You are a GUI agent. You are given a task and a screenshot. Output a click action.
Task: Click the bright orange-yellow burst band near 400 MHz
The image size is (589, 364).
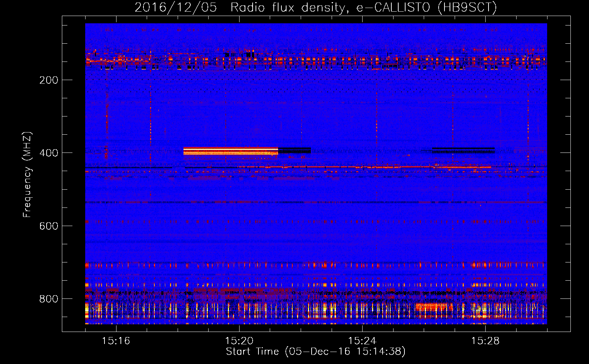pos(231,151)
